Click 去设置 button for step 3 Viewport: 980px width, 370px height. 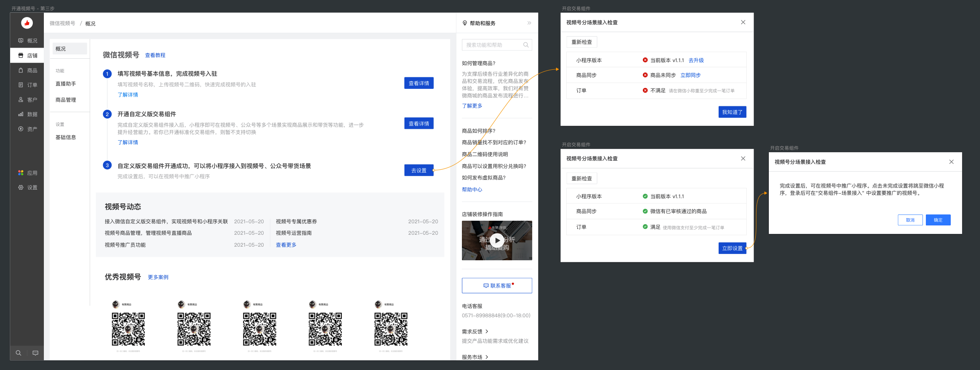tap(419, 170)
